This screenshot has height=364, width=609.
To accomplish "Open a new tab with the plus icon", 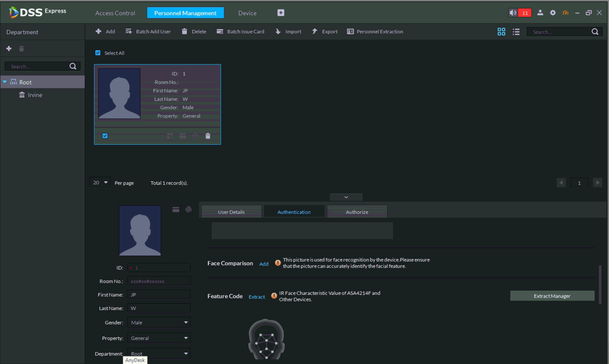I will click(x=281, y=13).
